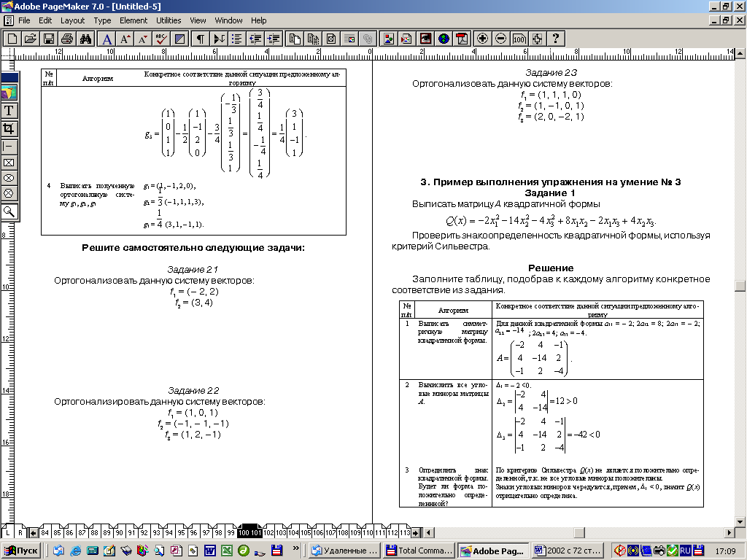Switch to Total Commander taskbar button
This screenshot has height=560, width=747.
(x=419, y=551)
